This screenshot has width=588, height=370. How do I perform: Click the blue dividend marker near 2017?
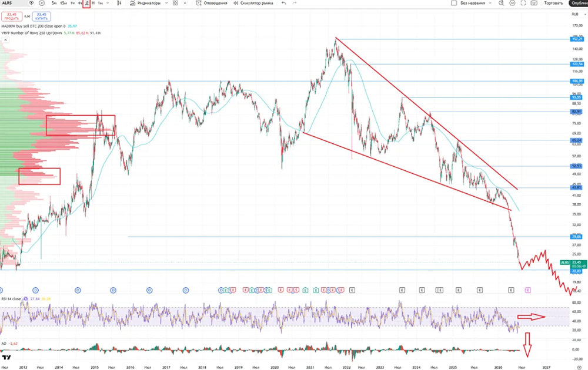pos(186,290)
